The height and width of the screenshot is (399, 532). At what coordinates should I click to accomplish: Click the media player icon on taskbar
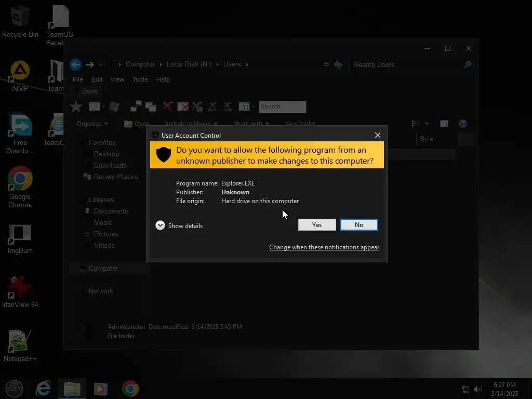pos(100,389)
